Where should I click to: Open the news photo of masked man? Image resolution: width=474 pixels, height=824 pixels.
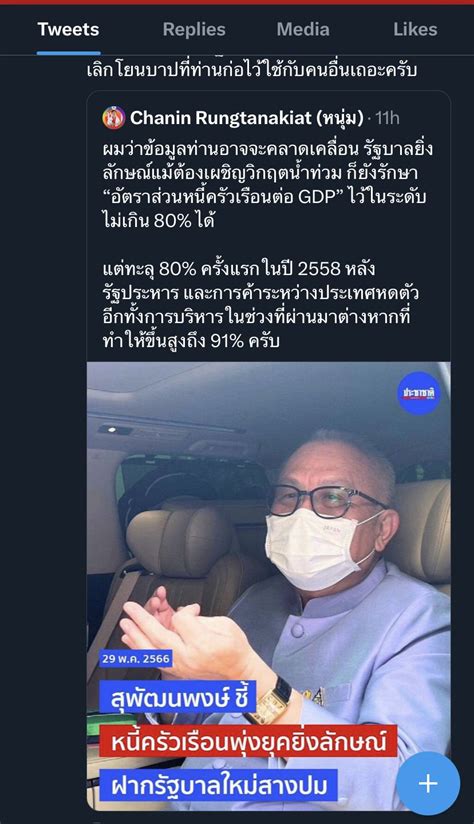coord(269,586)
